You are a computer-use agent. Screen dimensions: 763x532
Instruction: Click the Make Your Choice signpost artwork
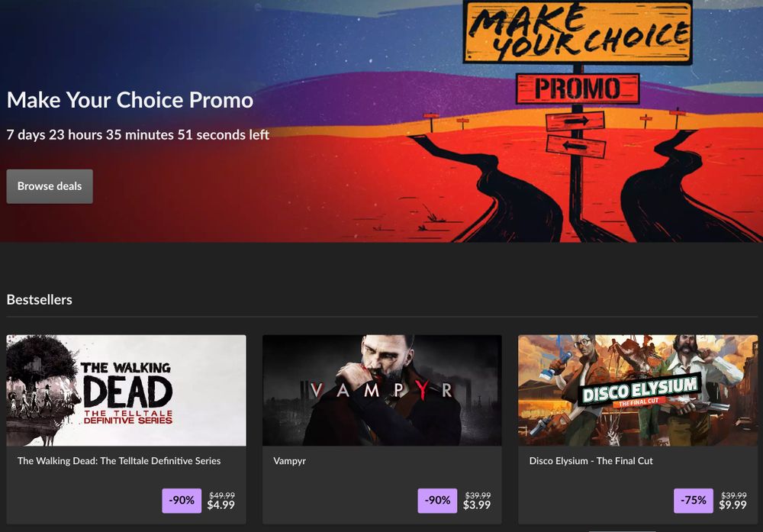(x=578, y=32)
